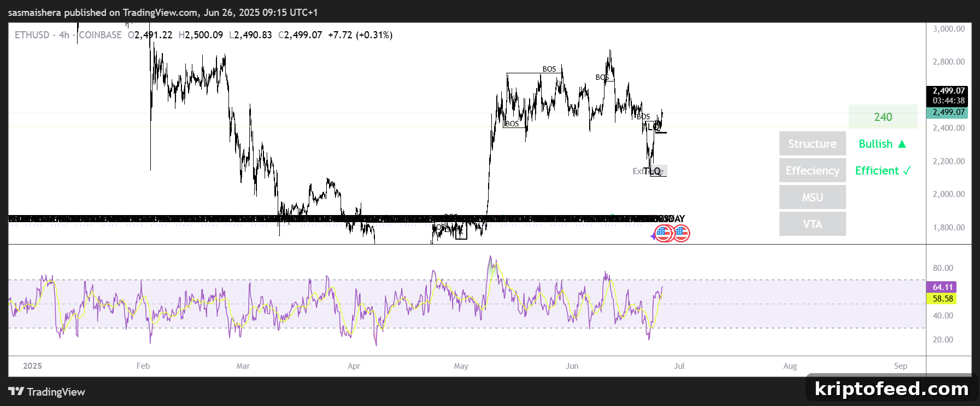Click the purple star marker beside the flags
The image size is (980, 406).
(653, 236)
